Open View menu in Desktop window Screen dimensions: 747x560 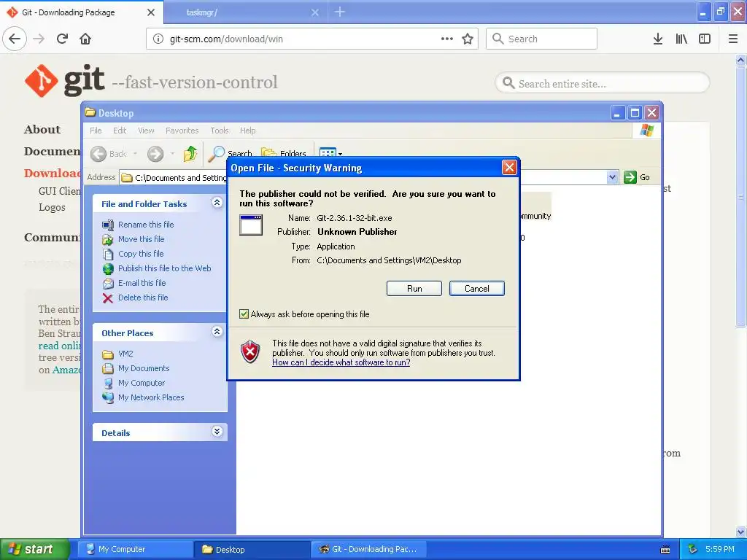click(x=146, y=131)
